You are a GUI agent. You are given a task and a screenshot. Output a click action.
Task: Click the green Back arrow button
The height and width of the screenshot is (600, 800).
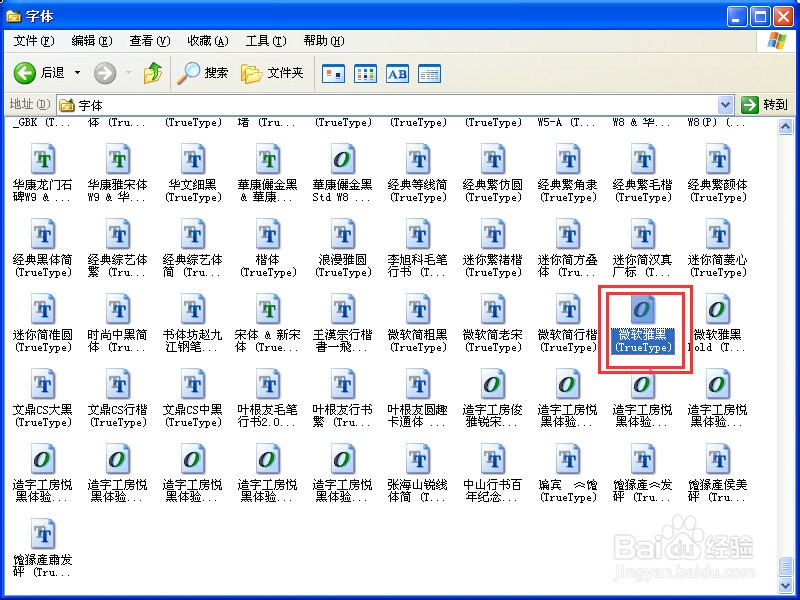tap(24, 73)
